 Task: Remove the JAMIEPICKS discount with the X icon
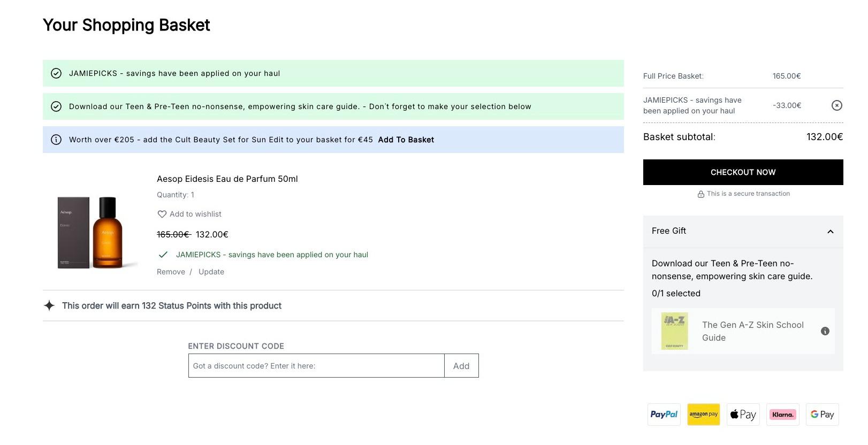coord(837,105)
